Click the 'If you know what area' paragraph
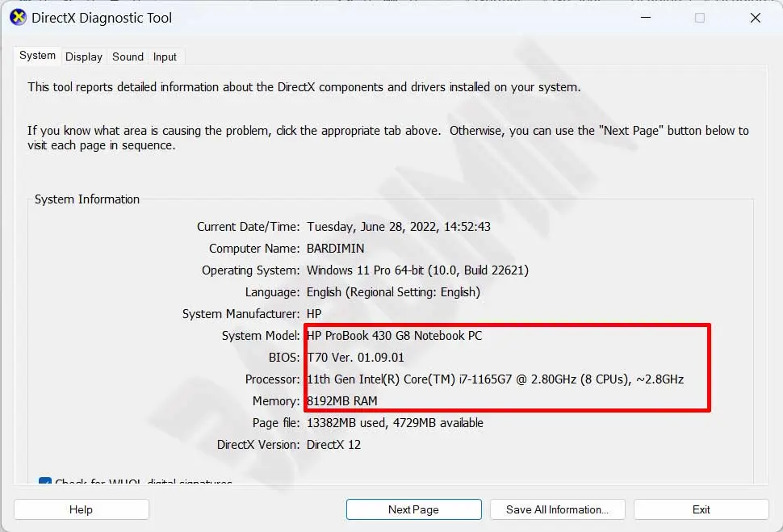 [388, 138]
